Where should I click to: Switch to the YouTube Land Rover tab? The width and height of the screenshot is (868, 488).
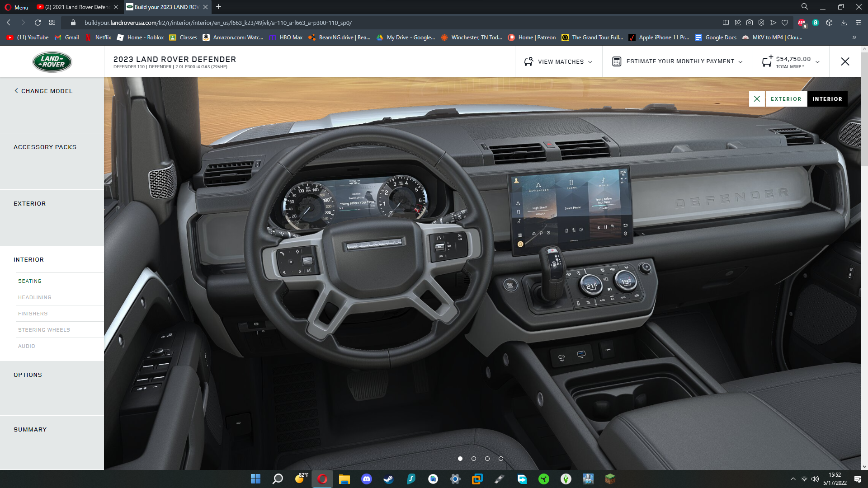coord(77,7)
